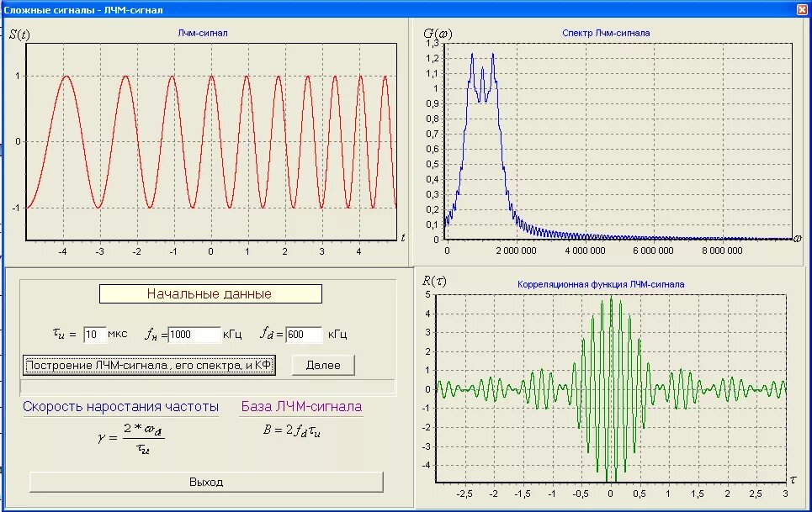Click the blue spectrum plot

[x=618, y=141]
